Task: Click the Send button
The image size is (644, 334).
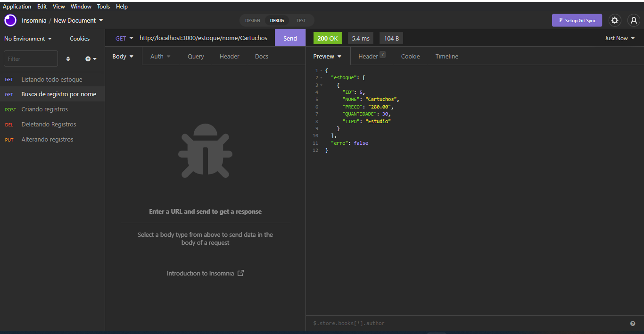Action: coord(289,38)
